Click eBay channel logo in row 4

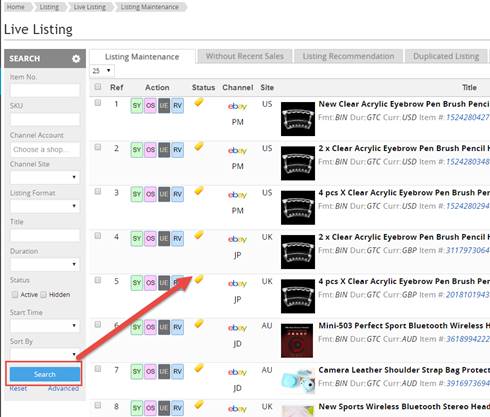pyautogui.click(x=237, y=240)
